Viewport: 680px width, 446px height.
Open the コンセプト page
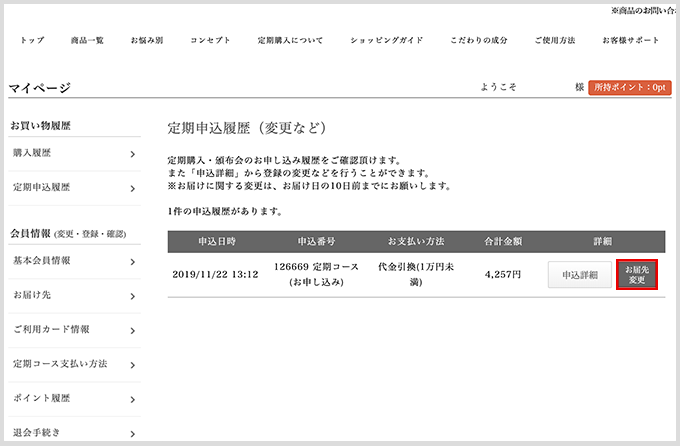(x=210, y=40)
